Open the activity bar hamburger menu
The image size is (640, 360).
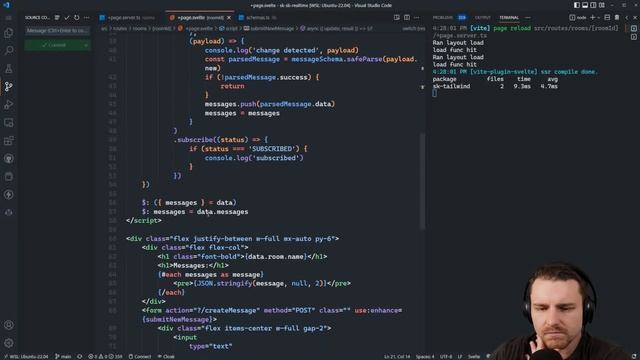click(8, 18)
